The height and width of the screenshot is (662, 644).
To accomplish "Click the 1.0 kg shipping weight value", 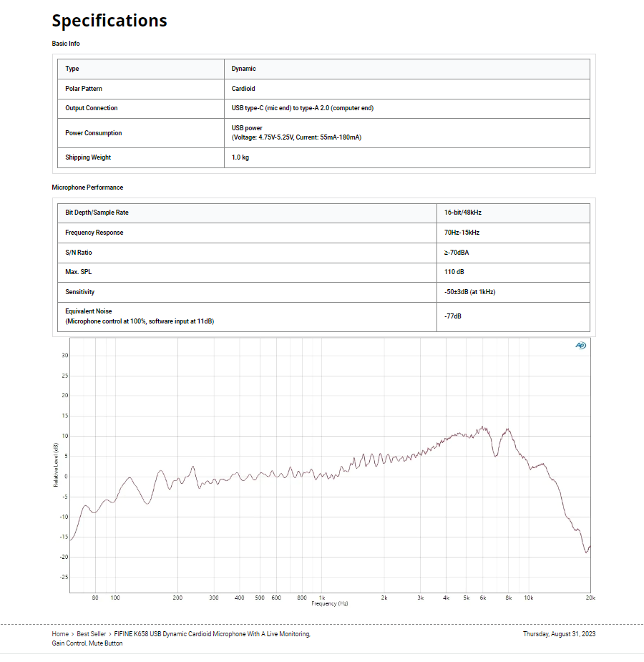I will click(x=240, y=157).
